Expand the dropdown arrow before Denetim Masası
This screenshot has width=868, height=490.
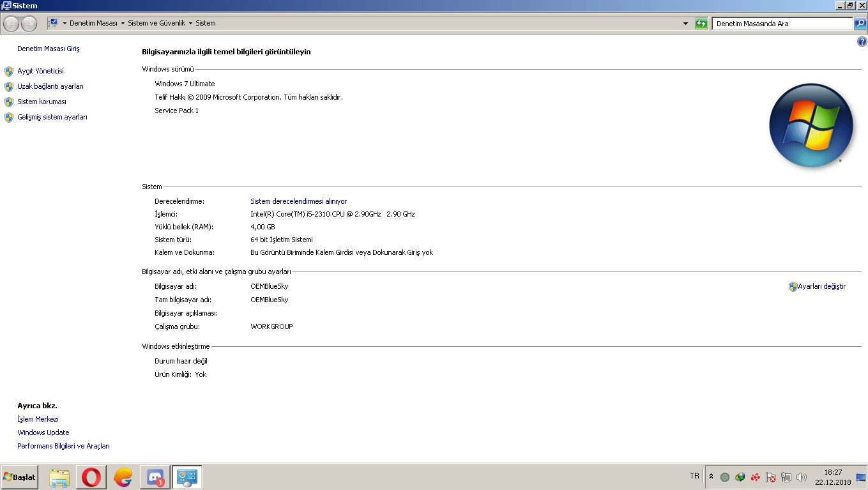click(x=65, y=24)
